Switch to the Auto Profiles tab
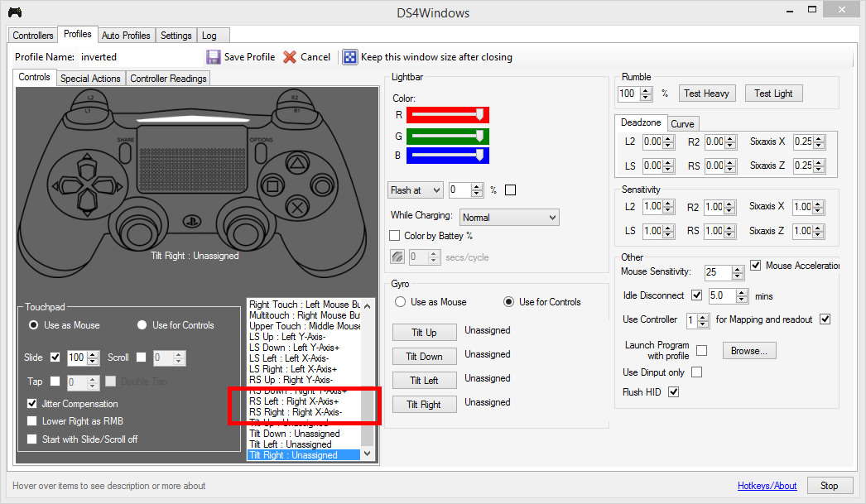The height and width of the screenshot is (504, 866). [x=126, y=36]
